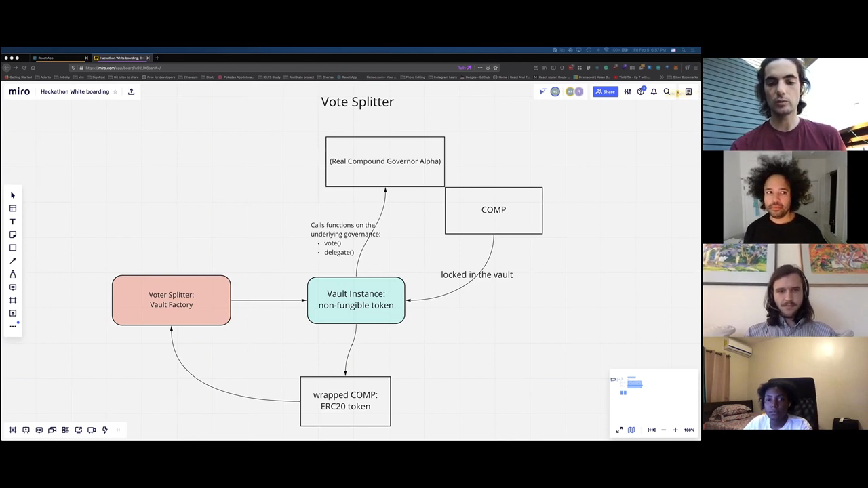Open the templates tool in sidebar
The image size is (868, 488).
click(x=13, y=209)
